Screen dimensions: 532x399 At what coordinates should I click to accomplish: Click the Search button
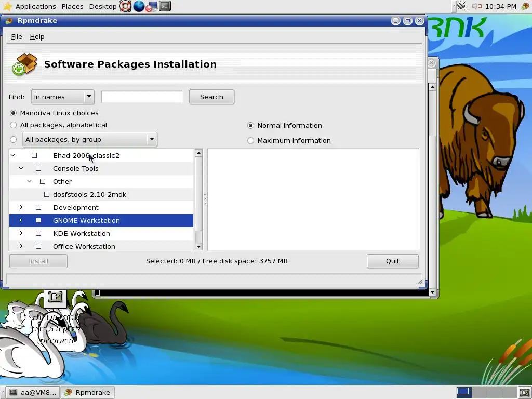[x=212, y=97]
